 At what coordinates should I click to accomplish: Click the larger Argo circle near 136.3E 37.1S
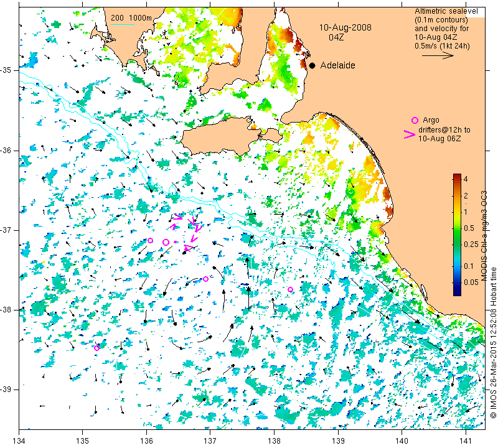(166, 243)
